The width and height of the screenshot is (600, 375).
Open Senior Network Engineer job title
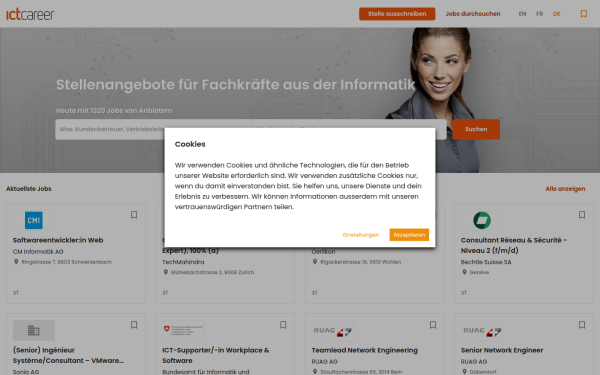point(502,350)
